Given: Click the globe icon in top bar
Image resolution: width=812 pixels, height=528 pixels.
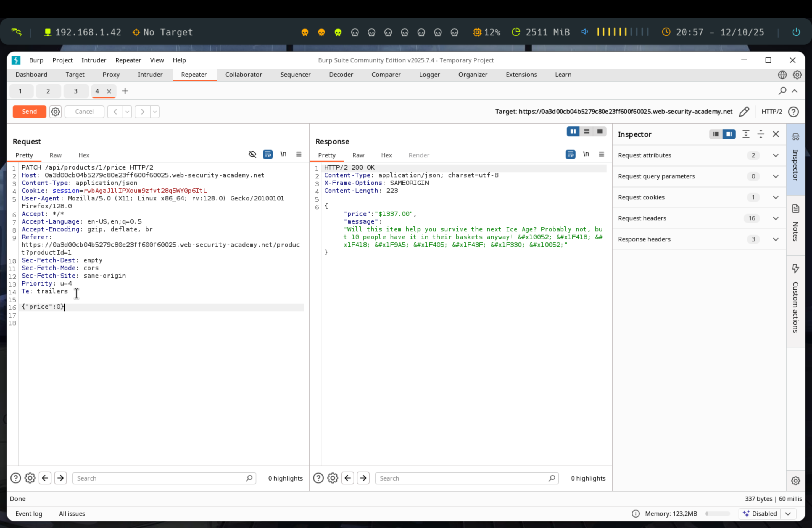Looking at the screenshot, I should tap(782, 75).
